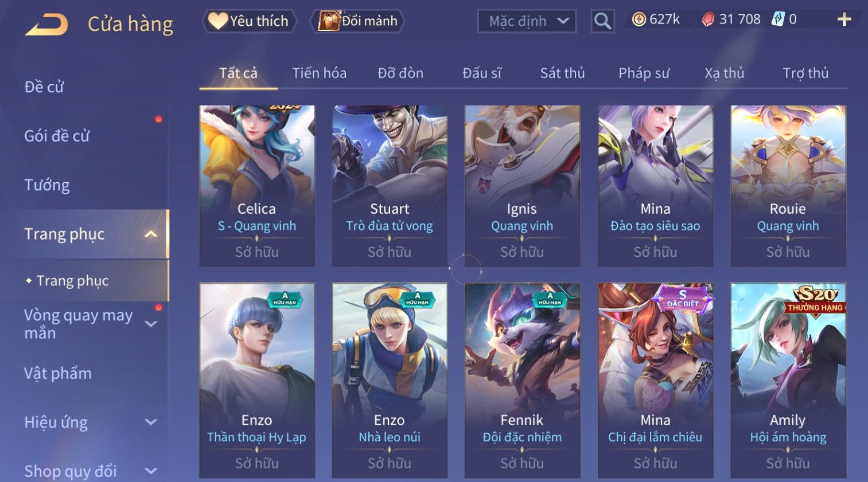This screenshot has height=482, width=868.
Task: Expand the Shop quy đổi section
Action: [151, 471]
